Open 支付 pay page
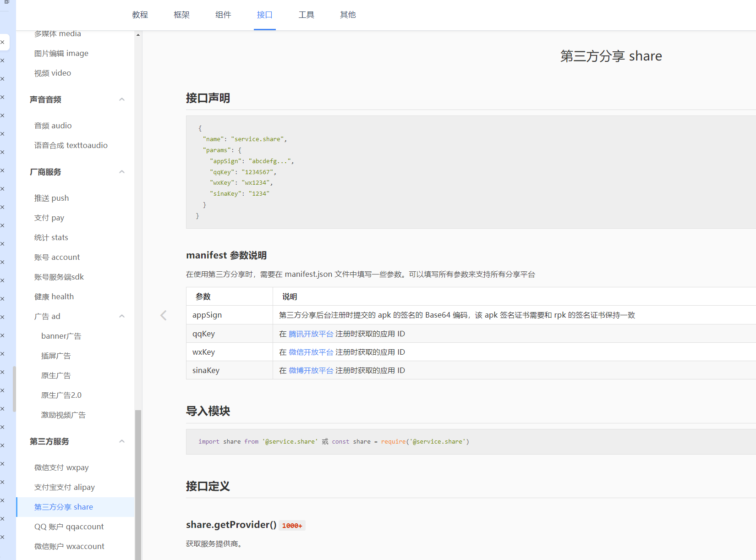This screenshot has width=756, height=560. (x=49, y=218)
